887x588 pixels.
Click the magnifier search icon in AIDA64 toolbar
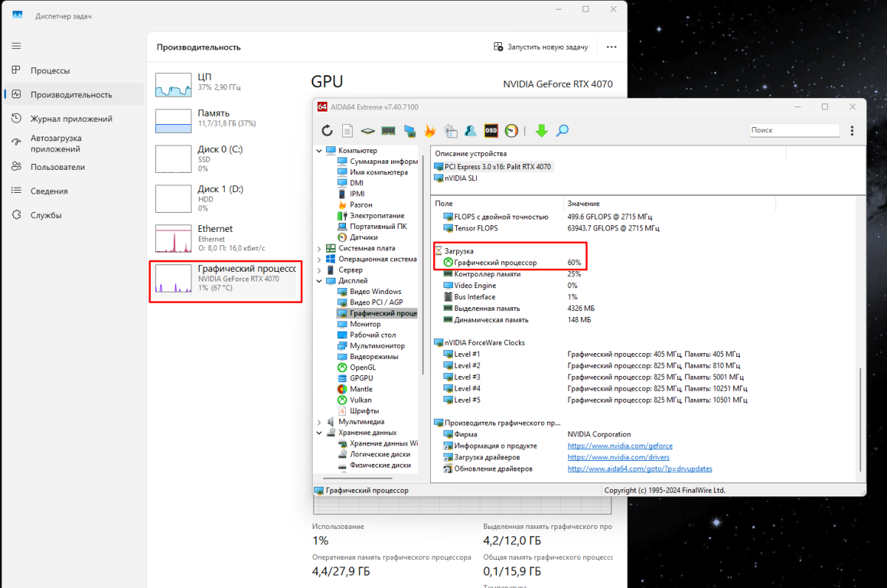tap(563, 131)
